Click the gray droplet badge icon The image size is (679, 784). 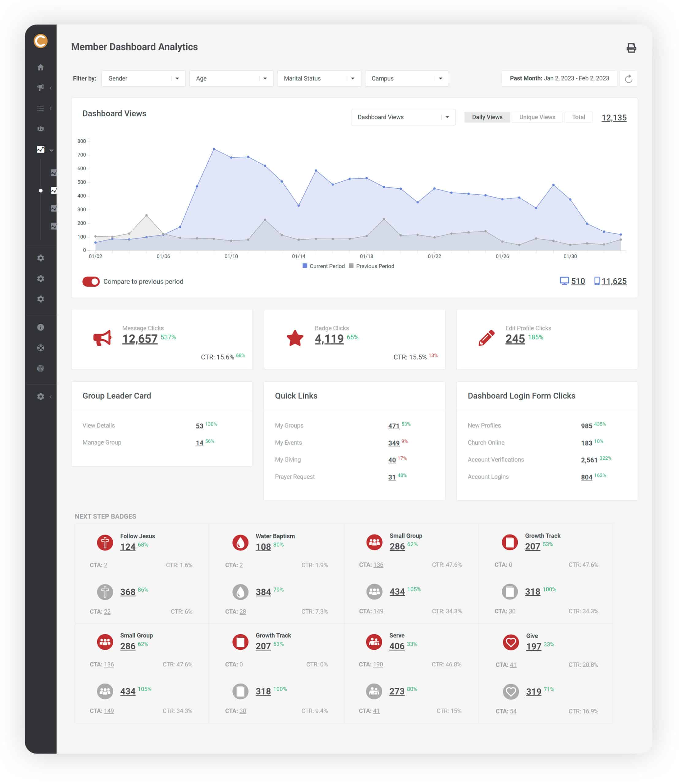click(240, 592)
